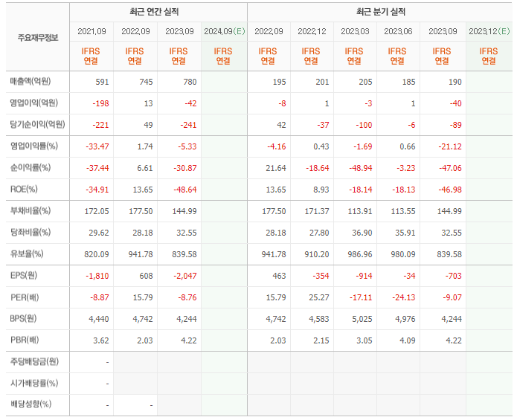517x420 pixels.
Task: Select the operating profit value '-40'
Action: [x=456, y=103]
